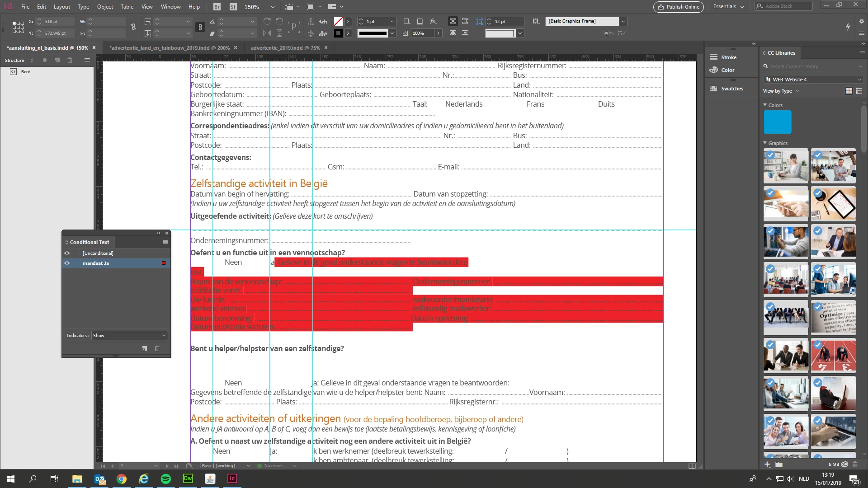Delete the selected condition via trash icon
This screenshot has height=488, width=868.
tap(157, 348)
